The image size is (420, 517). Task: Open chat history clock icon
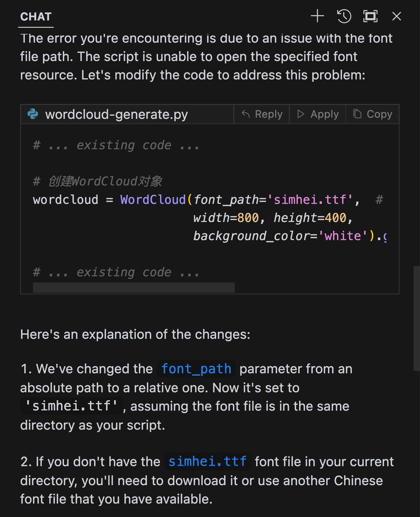(344, 16)
